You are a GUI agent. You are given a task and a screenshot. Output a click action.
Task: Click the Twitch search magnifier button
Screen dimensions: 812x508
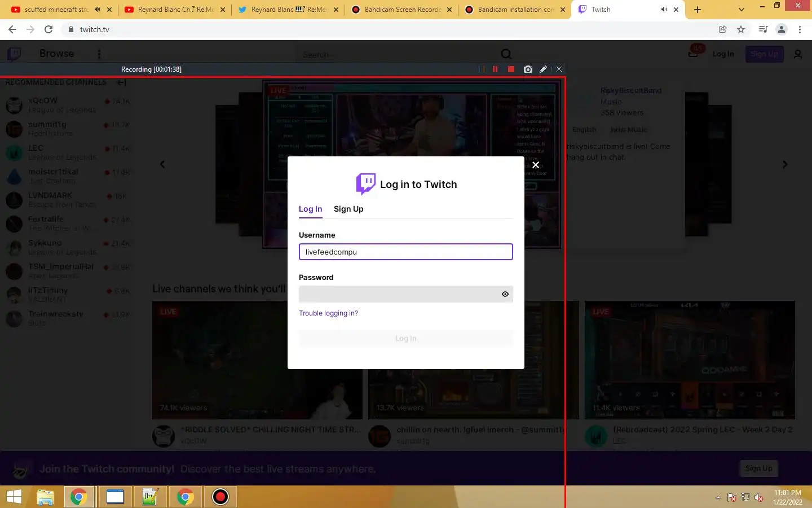[506, 54]
